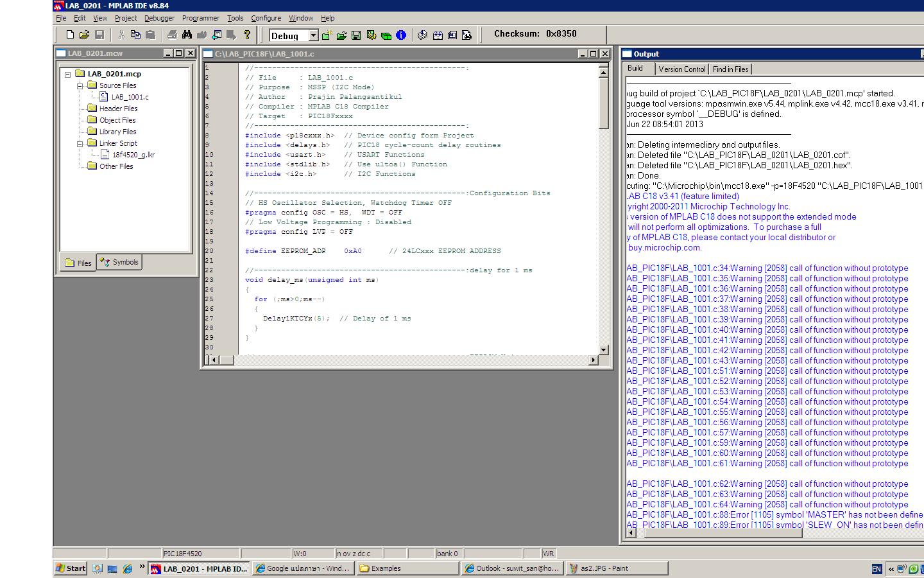Click the Print toolbar icon
Screen dimensions: 924x578
click(x=172, y=35)
